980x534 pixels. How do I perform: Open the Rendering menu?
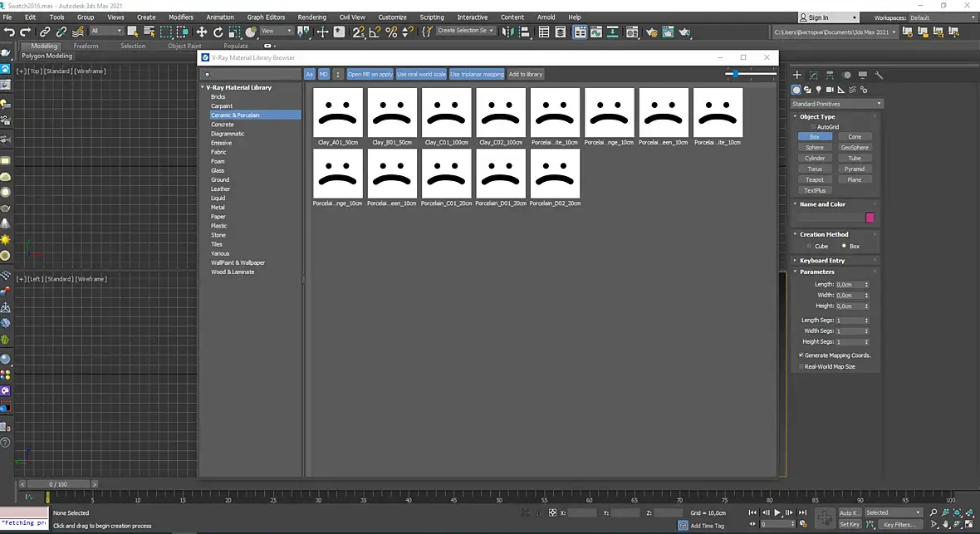point(312,17)
